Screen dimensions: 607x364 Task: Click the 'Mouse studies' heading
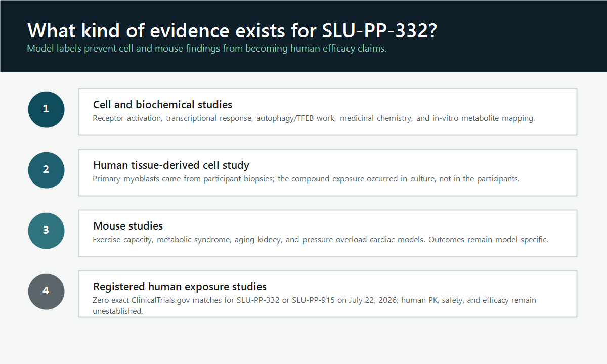pyautogui.click(x=128, y=226)
